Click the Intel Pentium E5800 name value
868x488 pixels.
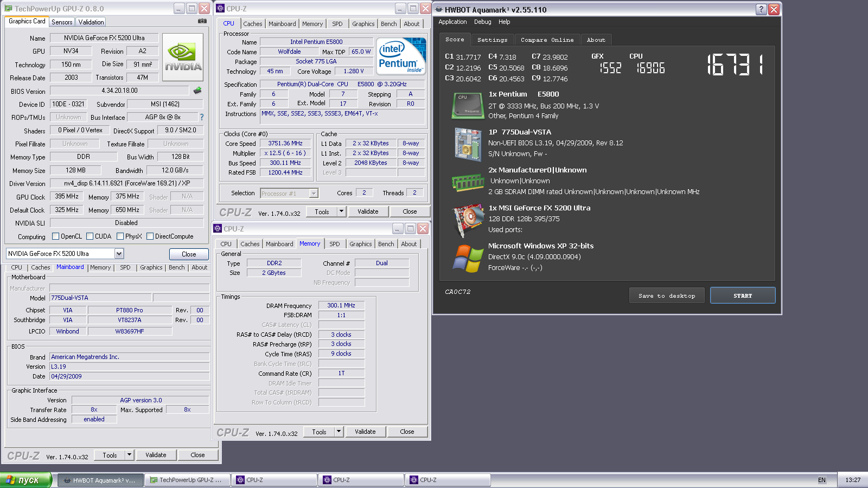coord(316,42)
